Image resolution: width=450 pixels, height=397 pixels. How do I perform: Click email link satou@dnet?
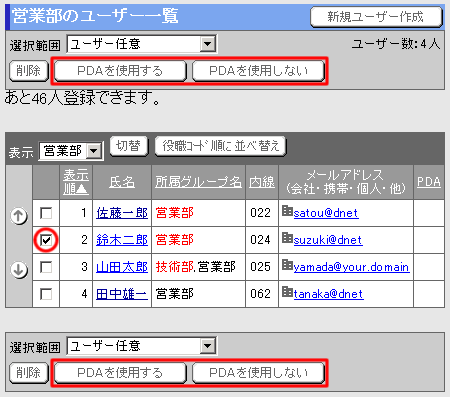[326, 213]
